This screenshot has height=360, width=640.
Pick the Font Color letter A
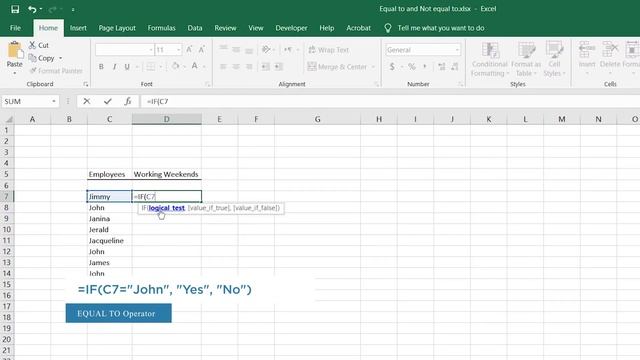(x=195, y=66)
